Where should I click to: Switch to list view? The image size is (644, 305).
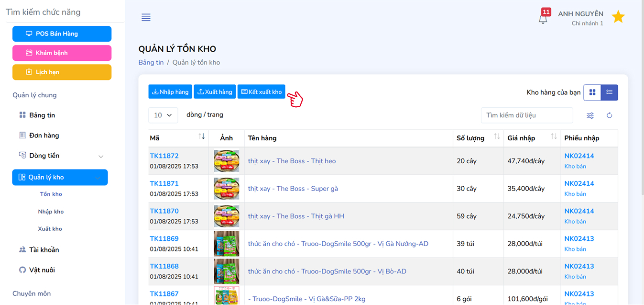click(x=609, y=92)
